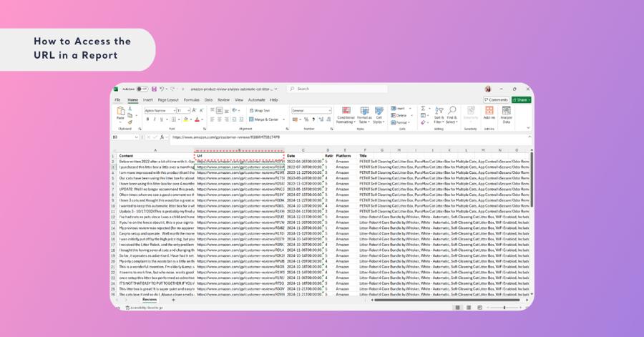Open Find & Select magnifier
This screenshot has height=337, width=644.
coord(452,115)
